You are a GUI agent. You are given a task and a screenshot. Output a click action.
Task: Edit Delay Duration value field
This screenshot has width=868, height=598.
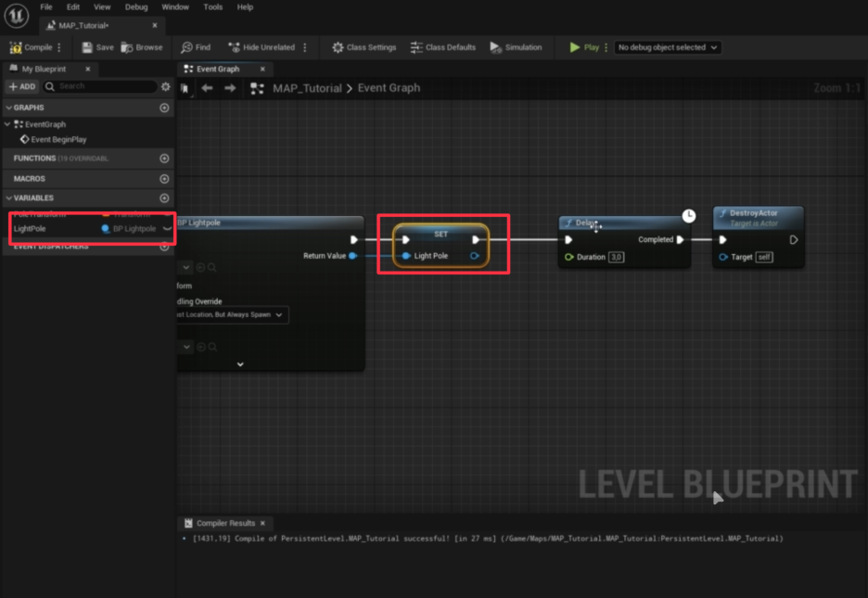pos(616,257)
